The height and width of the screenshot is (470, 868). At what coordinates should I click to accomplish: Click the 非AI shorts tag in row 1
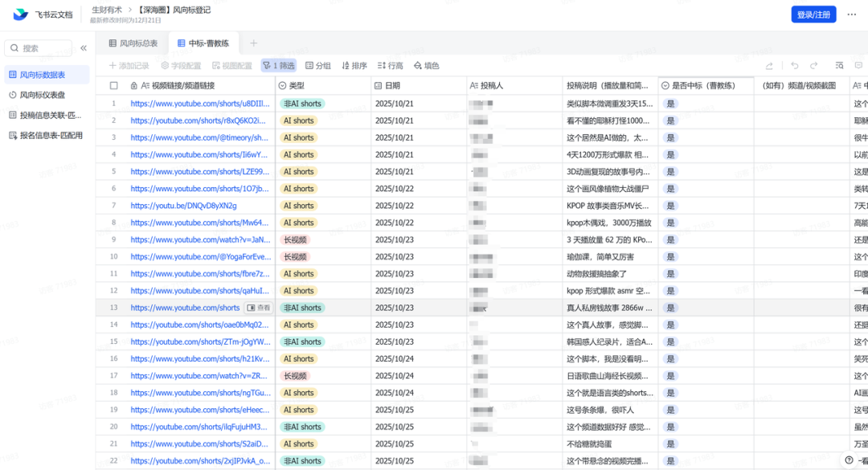pyautogui.click(x=302, y=104)
